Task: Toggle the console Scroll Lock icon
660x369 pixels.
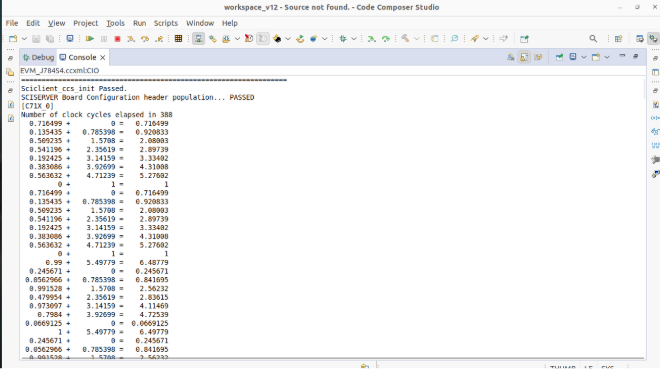Action: 524,57
